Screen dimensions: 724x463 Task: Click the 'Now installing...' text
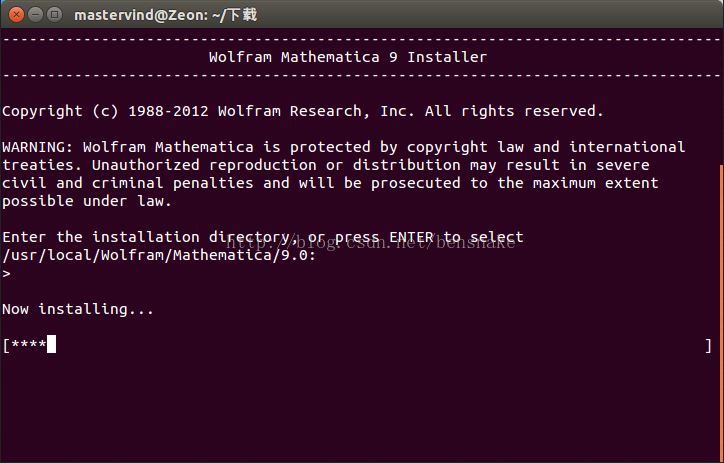(78, 309)
